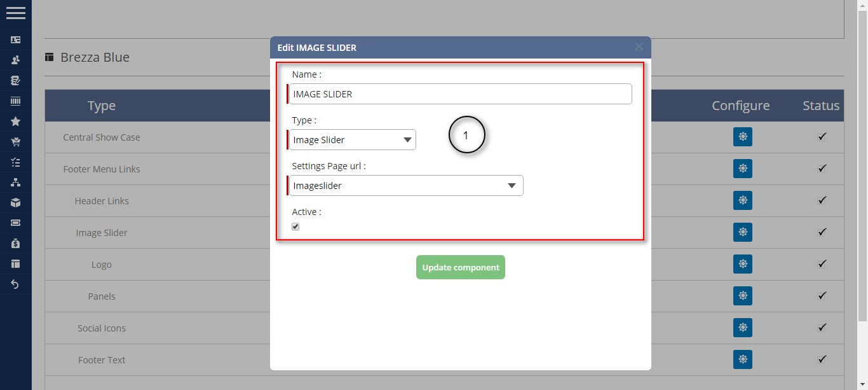868x390 pixels.
Task: Select the sitemap hierarchy icon in sidebar
Action: tap(16, 183)
